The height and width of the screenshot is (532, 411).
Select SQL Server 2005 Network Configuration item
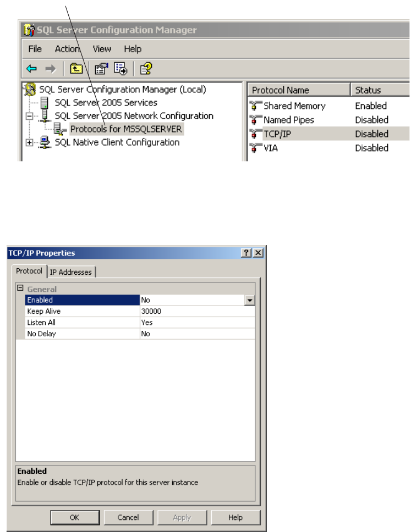coord(134,116)
